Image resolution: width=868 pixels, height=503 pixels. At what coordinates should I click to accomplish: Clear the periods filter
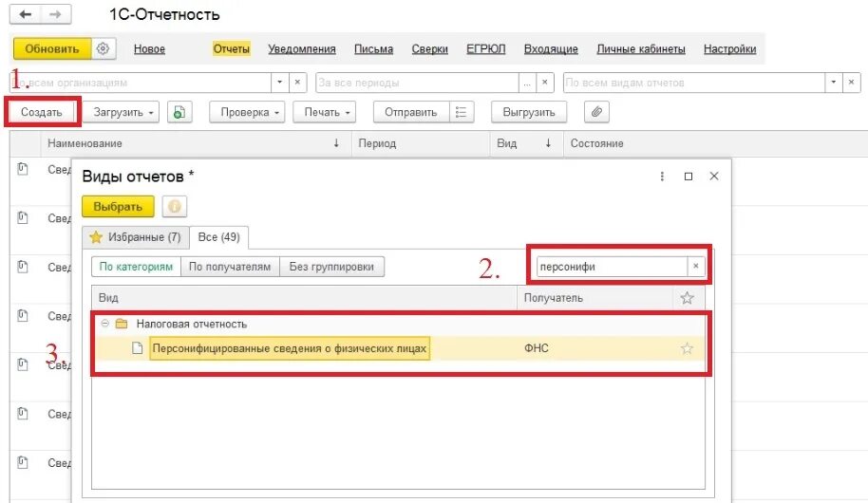pyautogui.click(x=545, y=83)
